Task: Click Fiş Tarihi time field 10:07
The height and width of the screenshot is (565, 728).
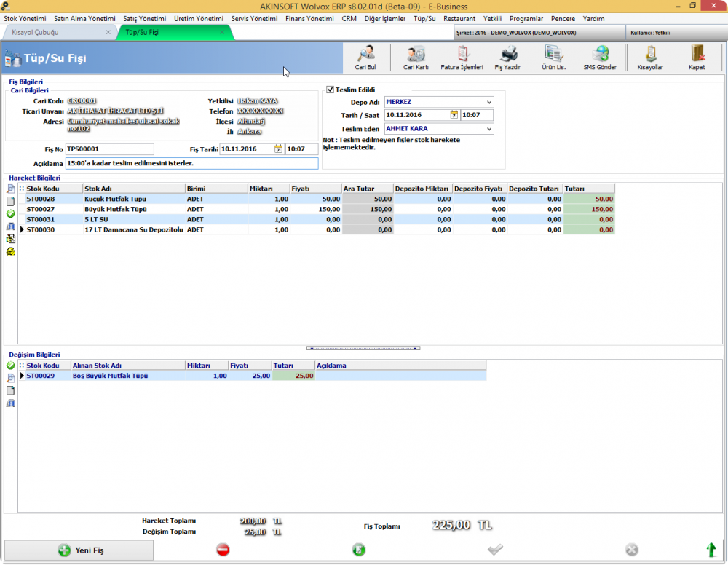Action: [x=302, y=149]
